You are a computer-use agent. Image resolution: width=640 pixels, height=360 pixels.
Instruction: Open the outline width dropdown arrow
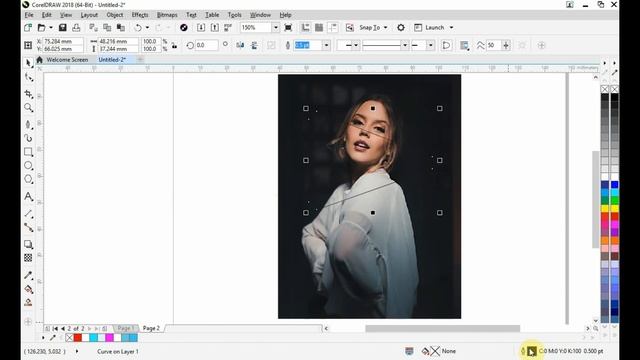326,45
